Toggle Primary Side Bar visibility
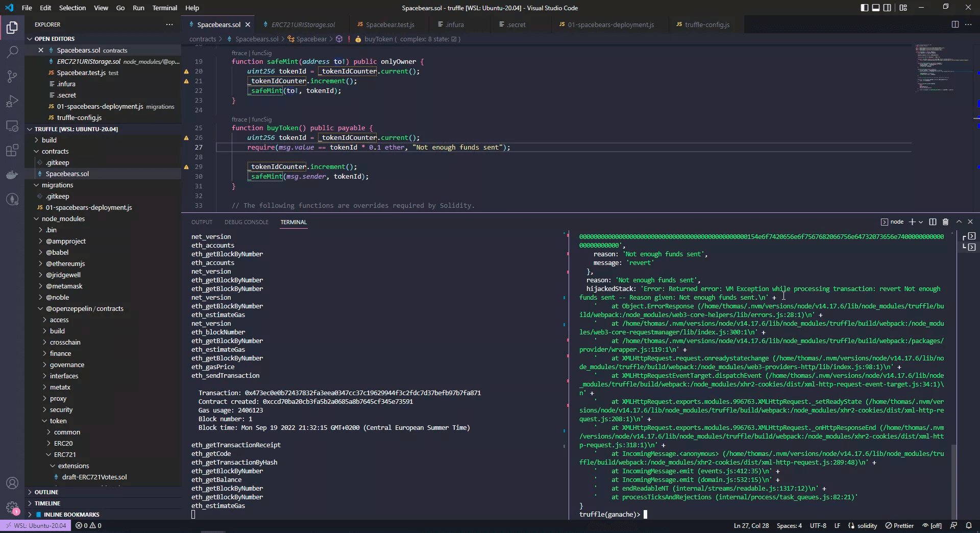This screenshot has height=533, width=980. tap(864, 8)
